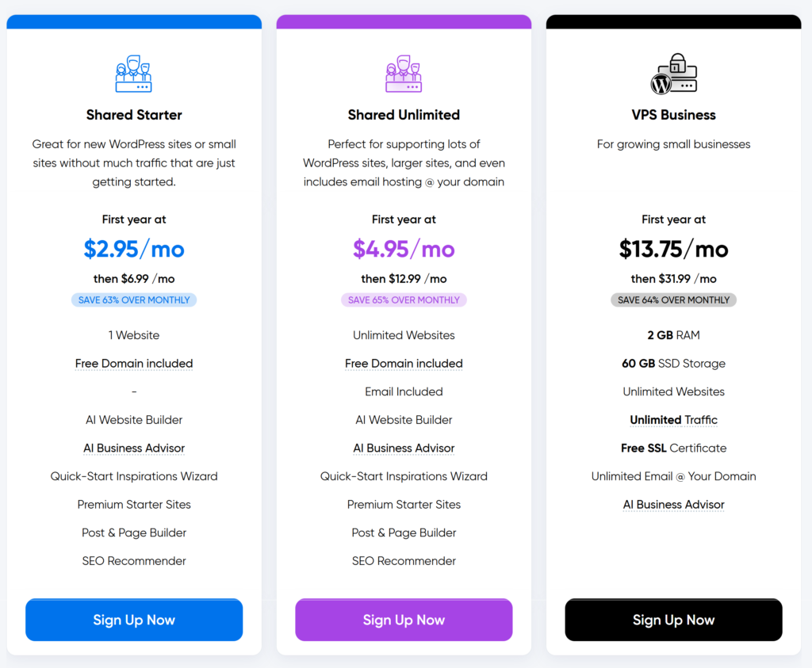Click the purple Sign Up Now button
Screen dimensions: 812x668
404,620
